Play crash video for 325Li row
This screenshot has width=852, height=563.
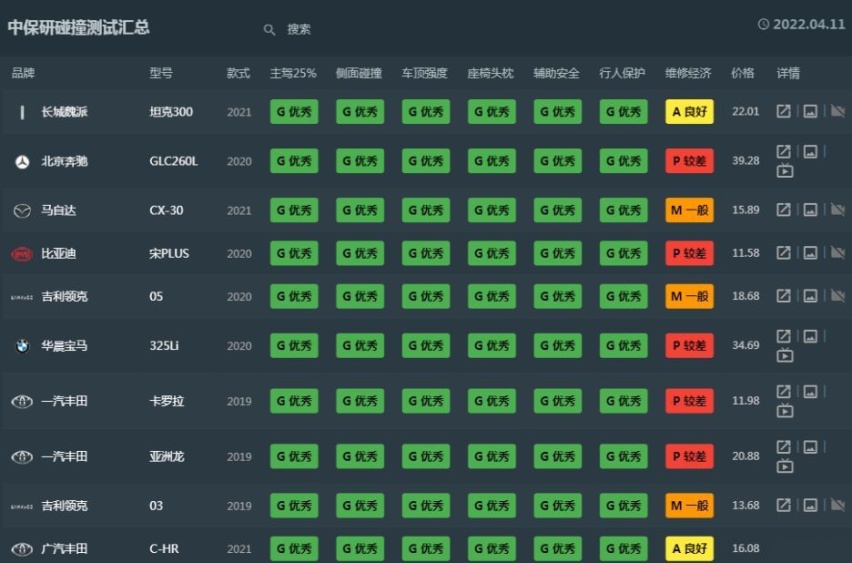tap(785, 356)
